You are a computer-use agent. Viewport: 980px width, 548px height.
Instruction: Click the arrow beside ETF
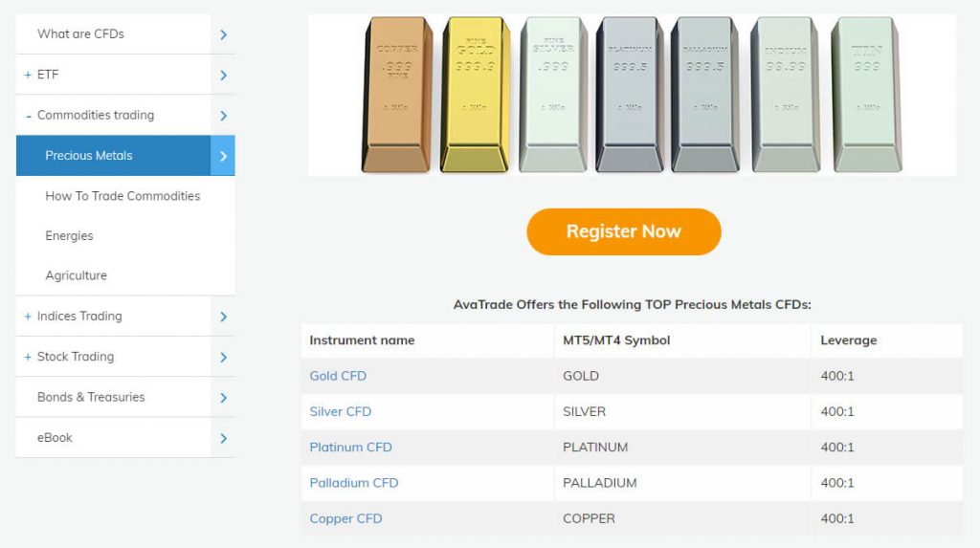[x=223, y=75]
